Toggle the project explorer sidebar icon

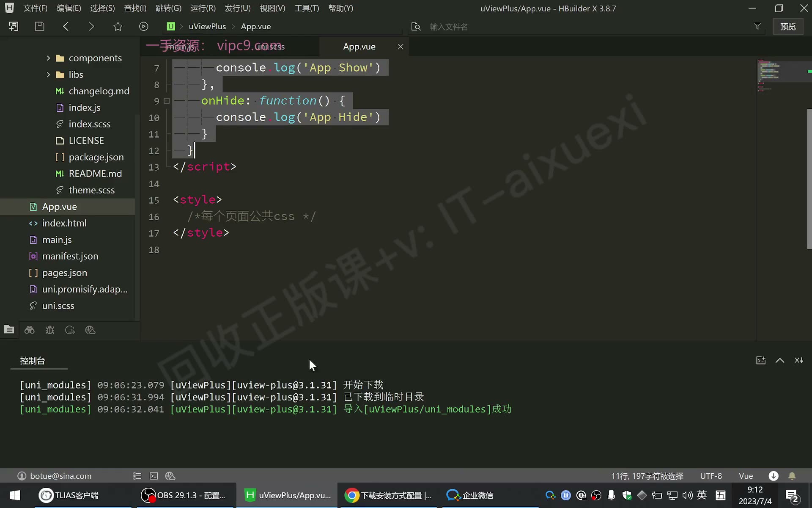point(9,330)
